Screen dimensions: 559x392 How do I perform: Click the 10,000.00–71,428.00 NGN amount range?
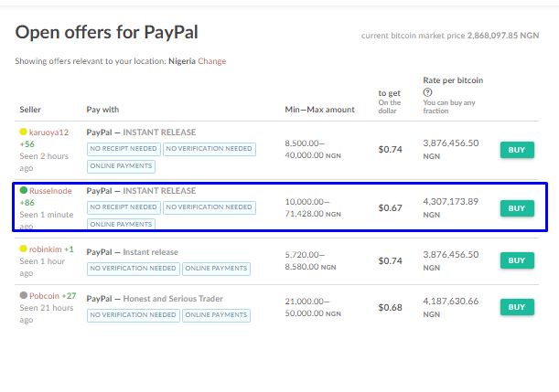(313, 207)
